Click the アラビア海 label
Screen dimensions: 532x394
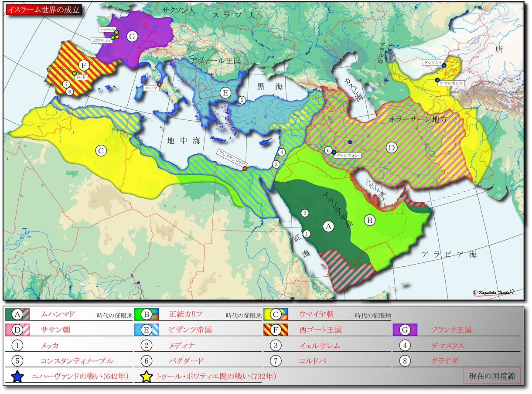pos(449,255)
